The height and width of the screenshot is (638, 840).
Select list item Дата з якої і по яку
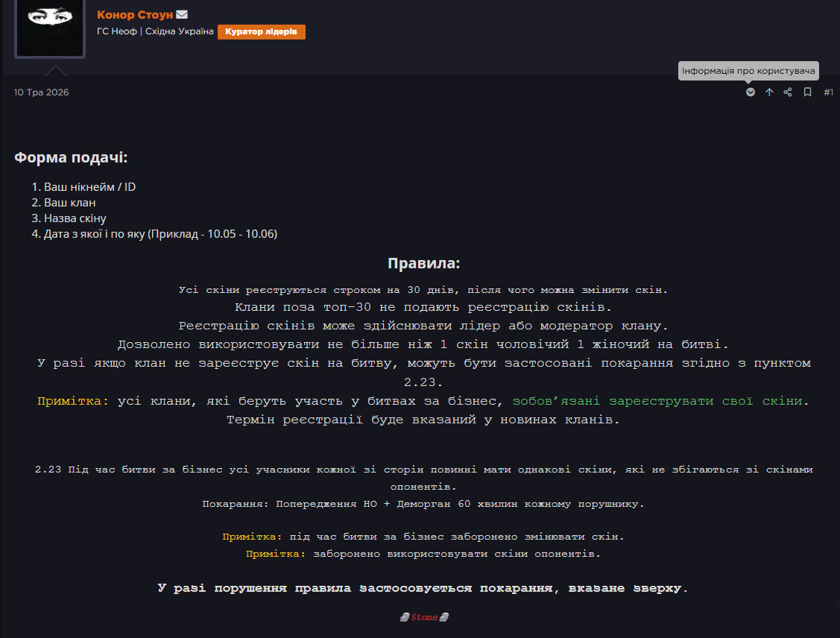tap(160, 233)
